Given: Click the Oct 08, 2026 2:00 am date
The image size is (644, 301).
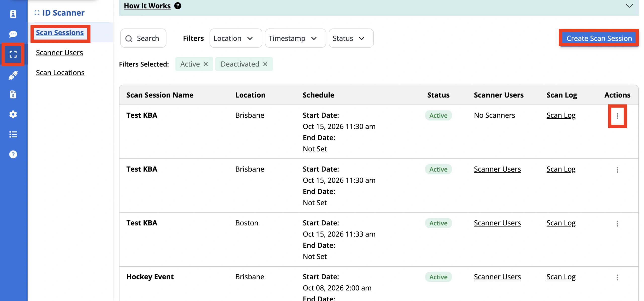Looking at the screenshot, I should click(x=337, y=288).
